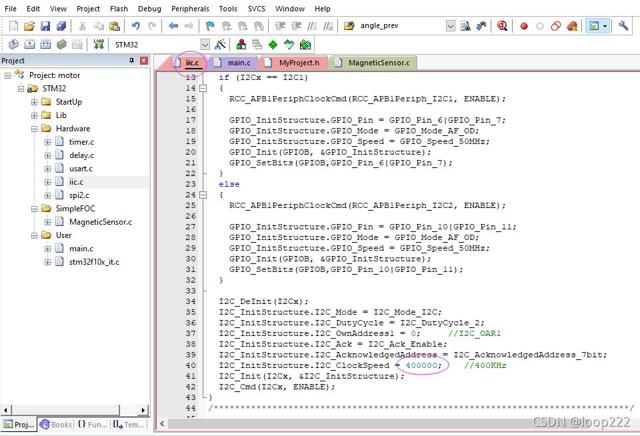Start the debug session icon
Viewport: 640px width, 436px height.
pos(502,26)
